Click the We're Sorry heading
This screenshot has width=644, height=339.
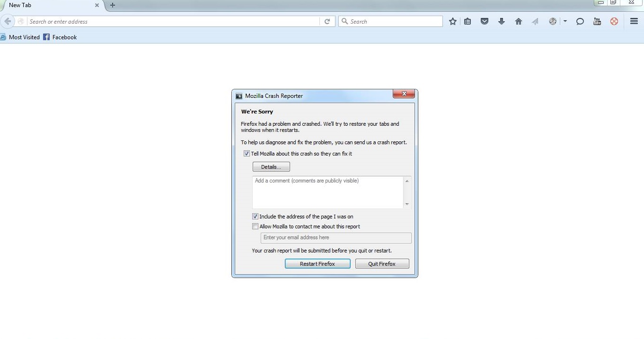coord(257,112)
